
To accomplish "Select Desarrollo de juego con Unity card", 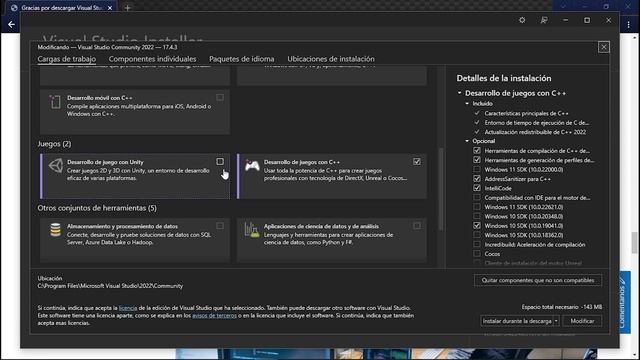I will click(x=135, y=176).
